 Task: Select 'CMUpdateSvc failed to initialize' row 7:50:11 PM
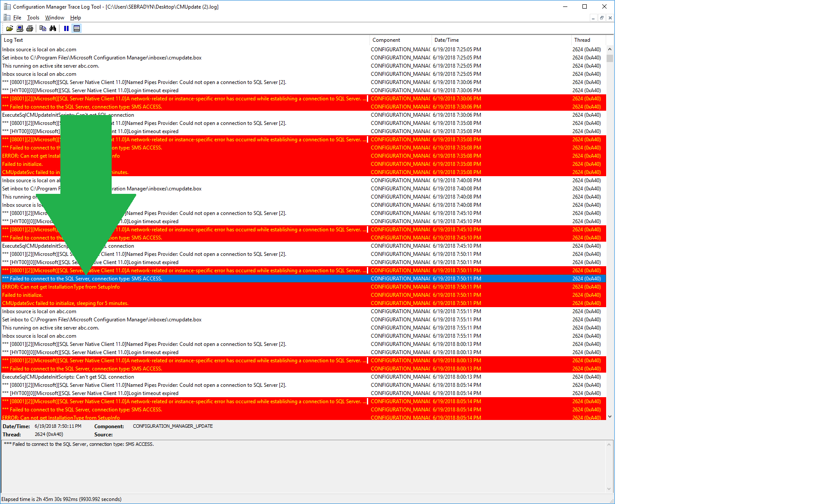(x=304, y=303)
